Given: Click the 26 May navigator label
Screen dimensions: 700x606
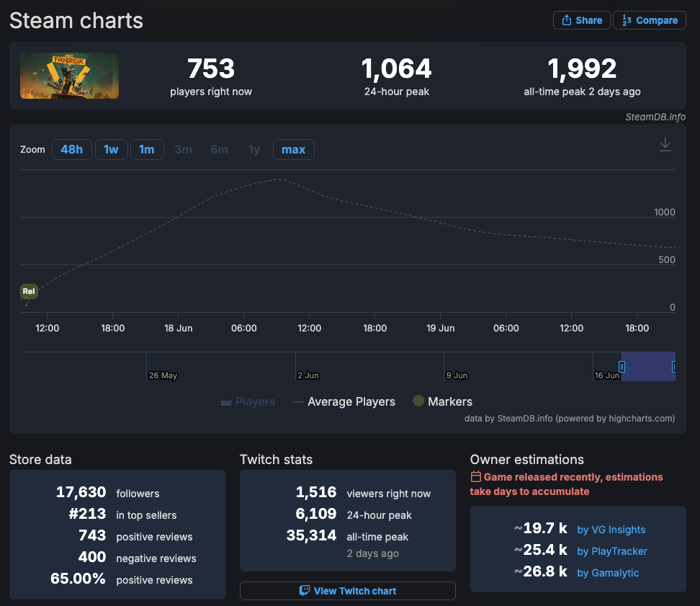Looking at the screenshot, I should click(x=163, y=375).
